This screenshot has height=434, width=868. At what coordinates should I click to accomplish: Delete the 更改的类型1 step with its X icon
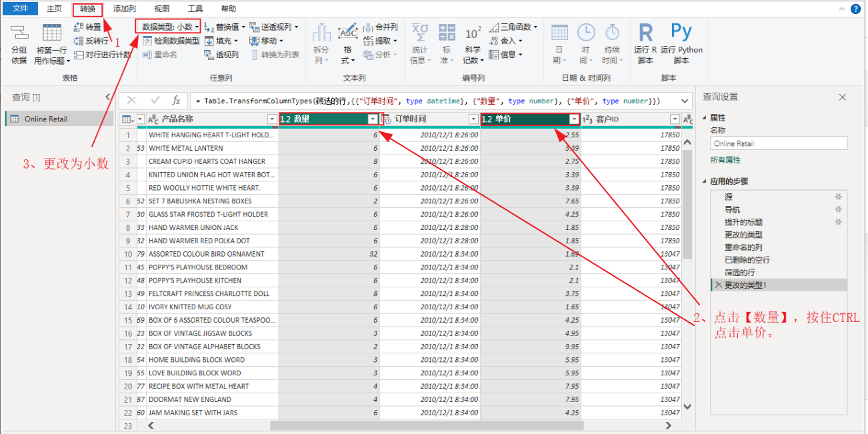[718, 285]
